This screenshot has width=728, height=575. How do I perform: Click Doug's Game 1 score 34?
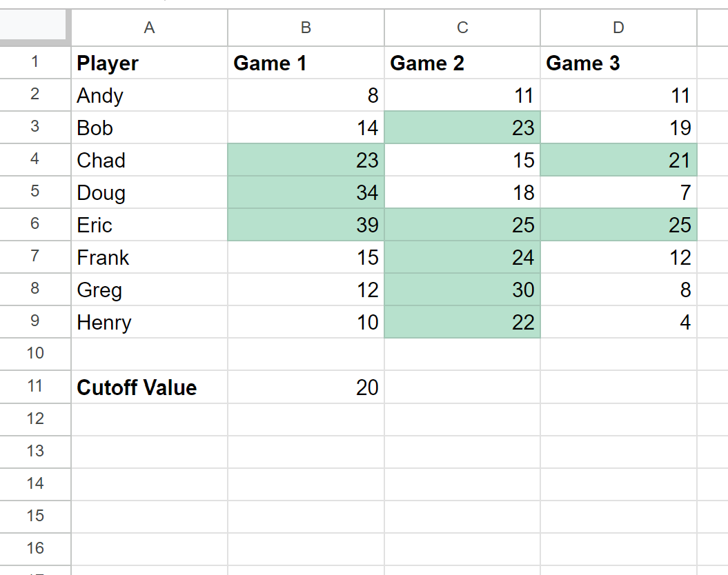(306, 192)
